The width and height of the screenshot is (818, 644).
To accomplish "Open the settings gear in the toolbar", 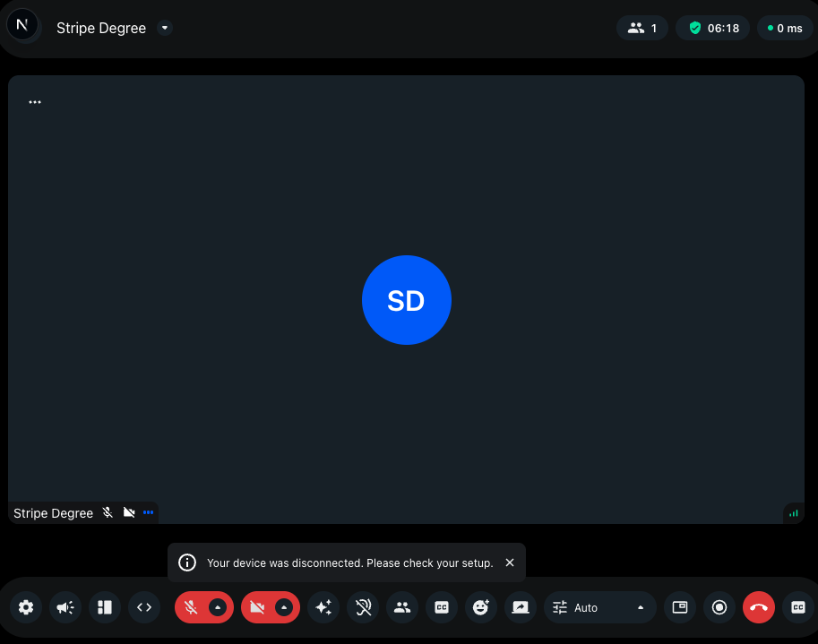I will click(x=25, y=607).
